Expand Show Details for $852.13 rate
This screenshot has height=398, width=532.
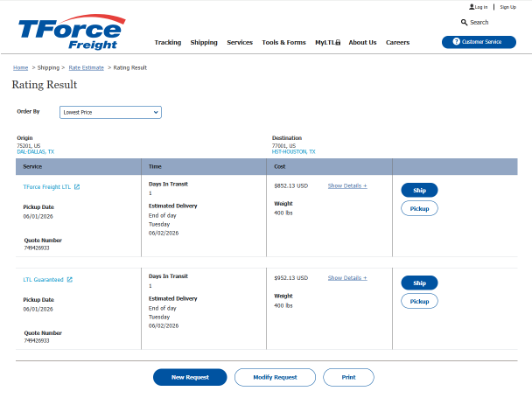point(347,186)
